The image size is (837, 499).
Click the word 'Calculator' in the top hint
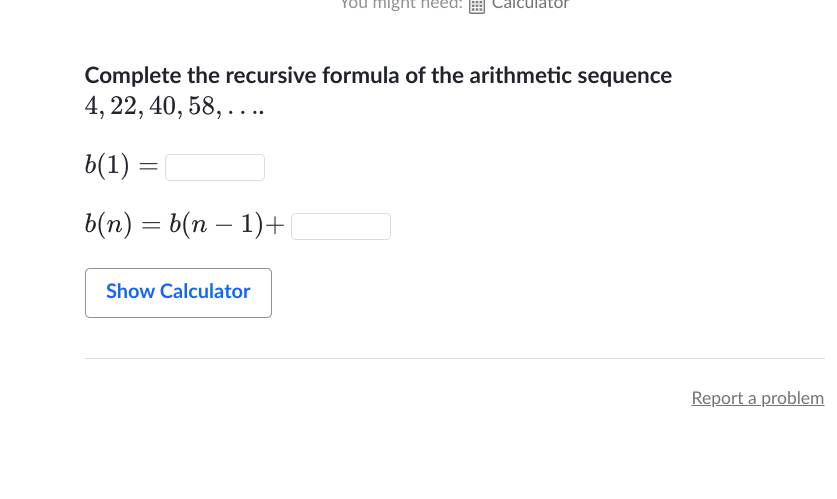pos(530,5)
